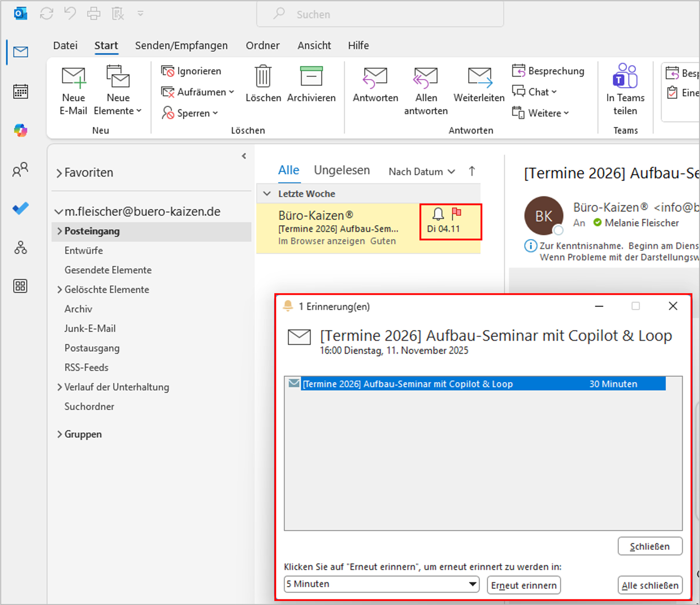Open the Calendar from the left sidebar

tap(20, 91)
